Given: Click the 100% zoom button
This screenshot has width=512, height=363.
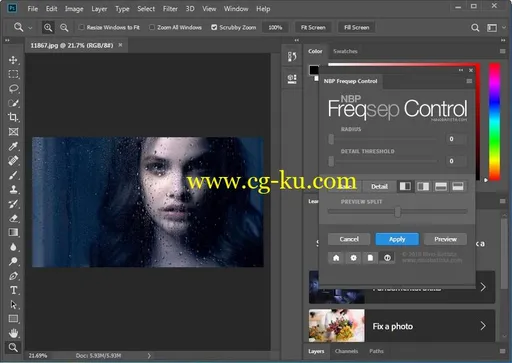Looking at the screenshot, I should click(x=275, y=28).
